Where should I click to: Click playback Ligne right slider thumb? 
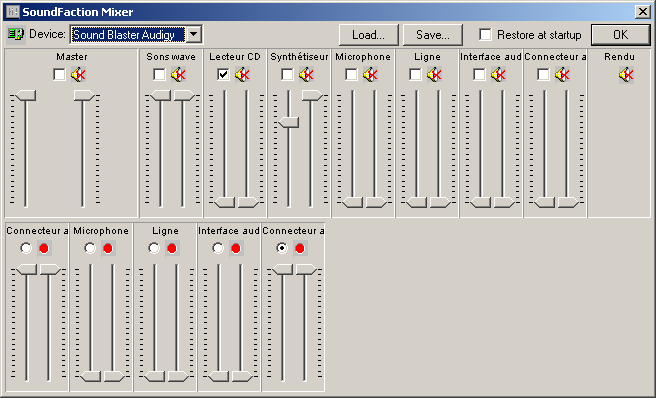pos(440,203)
